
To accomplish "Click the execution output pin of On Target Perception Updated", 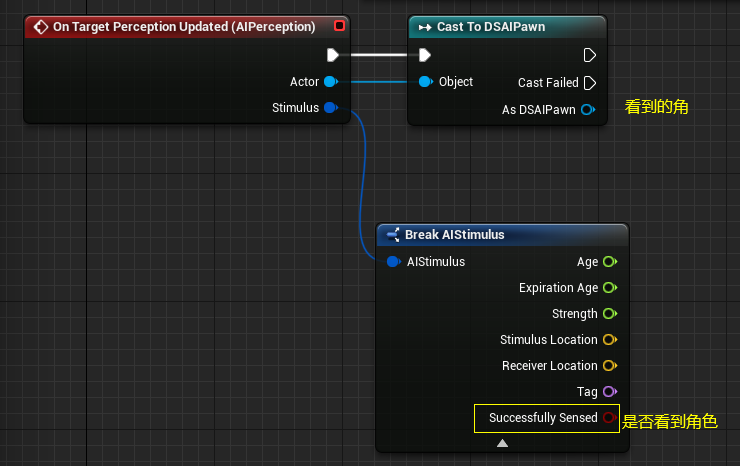I will coord(333,55).
